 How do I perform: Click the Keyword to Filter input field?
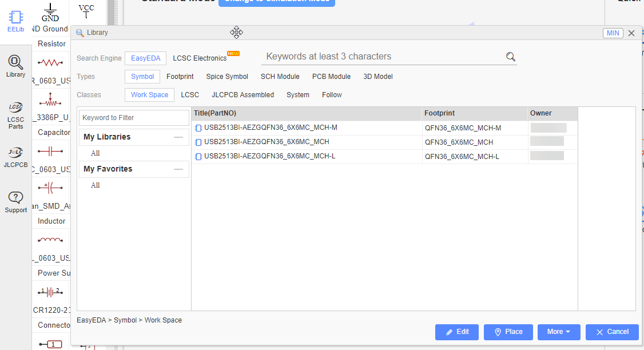pyautogui.click(x=134, y=117)
